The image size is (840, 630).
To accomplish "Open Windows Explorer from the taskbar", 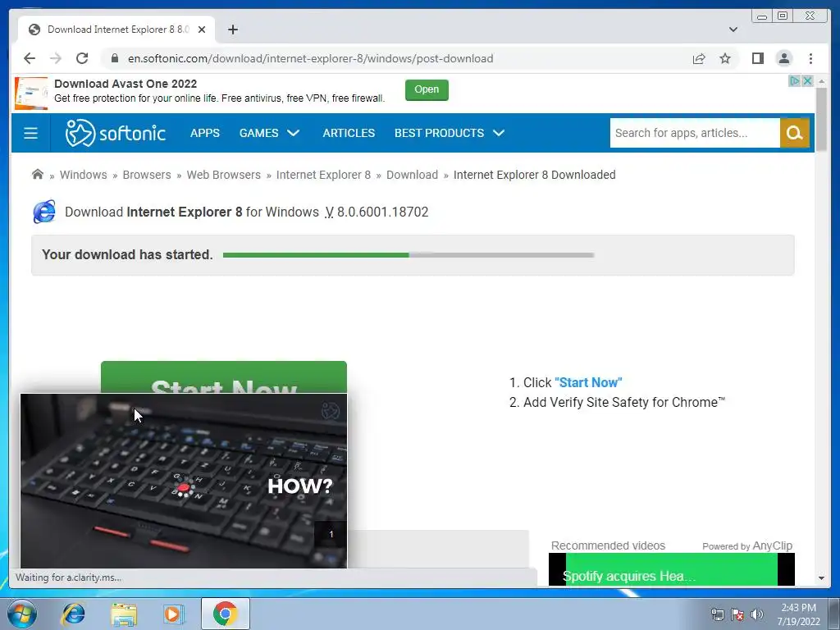I will [x=124, y=614].
